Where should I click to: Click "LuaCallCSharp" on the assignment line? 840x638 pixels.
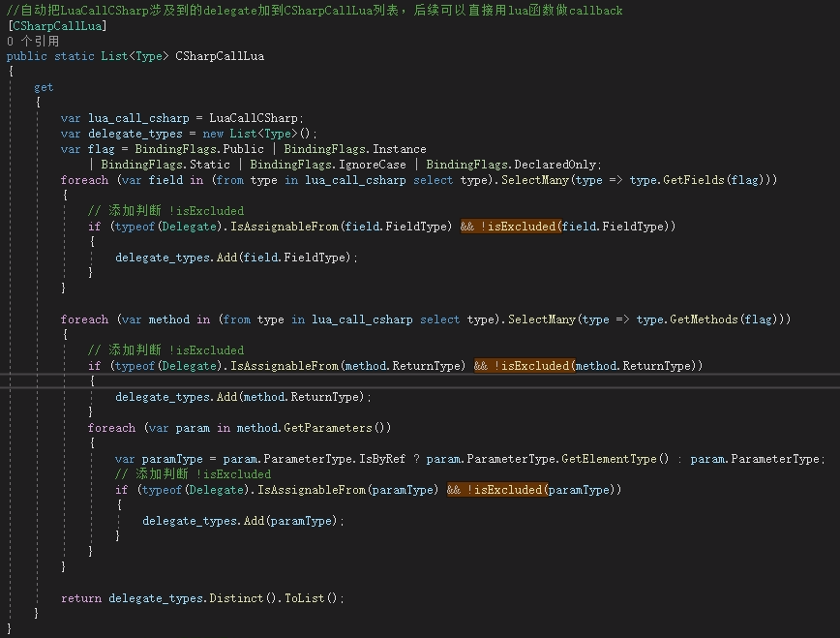click(x=254, y=118)
